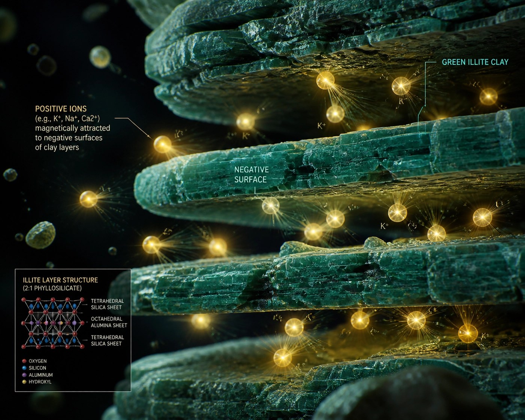Image resolution: width=525 pixels, height=420 pixels.
Task: Click the "GREEN ILLITE CLAY" label
Action: pyautogui.click(x=475, y=62)
